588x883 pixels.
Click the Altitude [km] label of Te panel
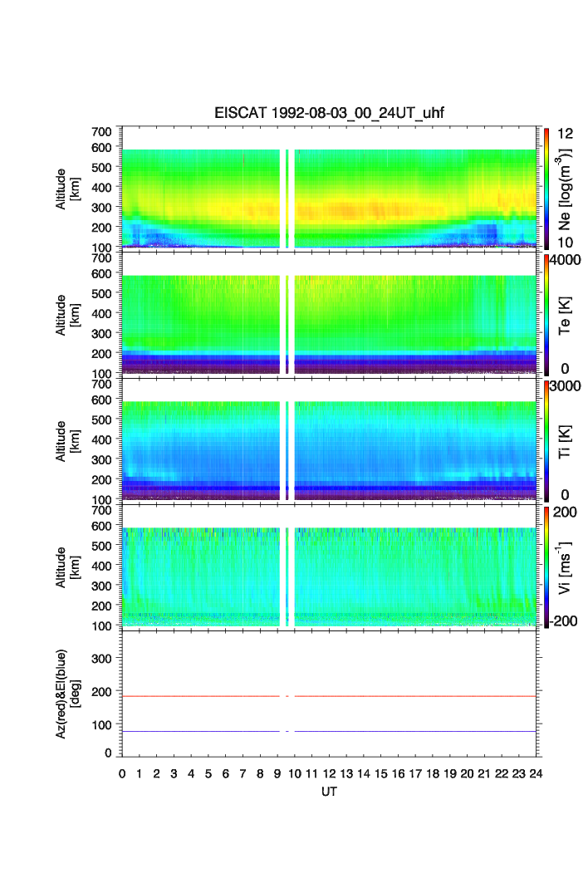coord(68,316)
